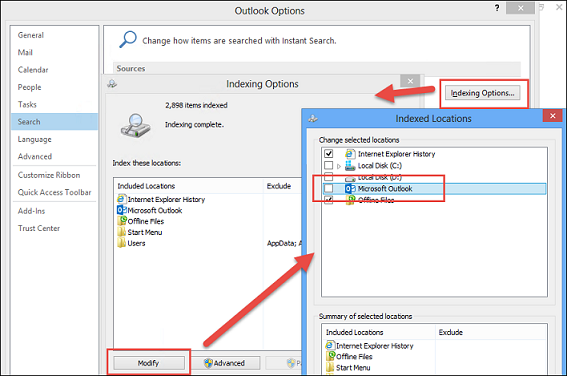
Task: Click Indexed Locations title bar icon
Action: 313,118
